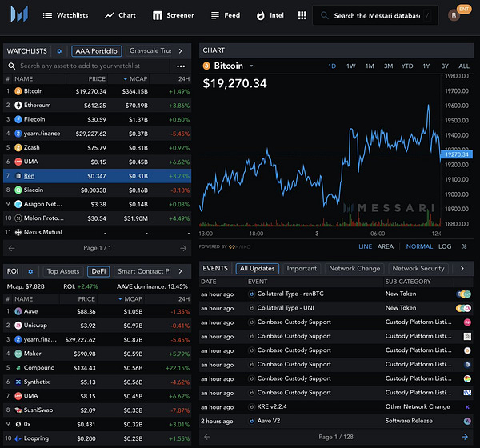Click the Messari database search field

click(x=375, y=15)
